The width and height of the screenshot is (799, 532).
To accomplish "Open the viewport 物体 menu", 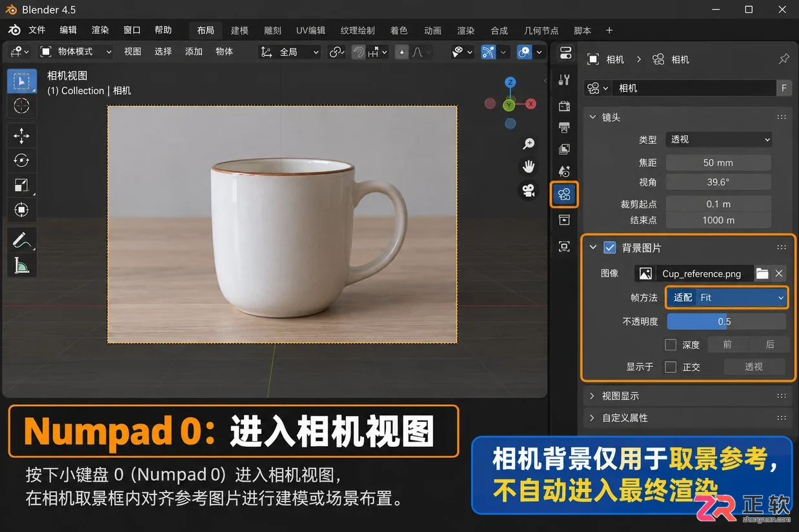I will pyautogui.click(x=224, y=52).
